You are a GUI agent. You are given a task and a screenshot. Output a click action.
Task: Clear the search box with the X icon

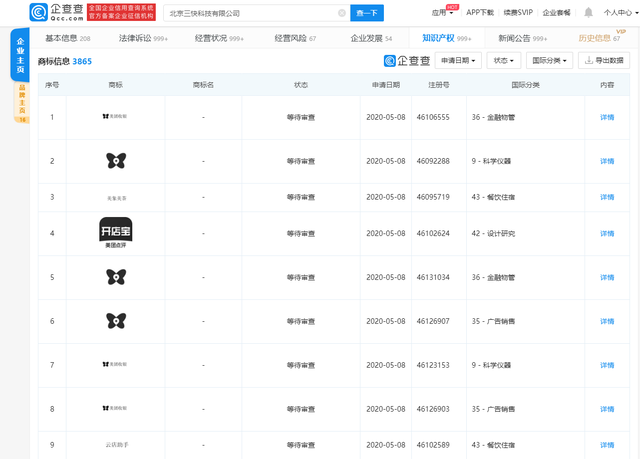(x=342, y=13)
